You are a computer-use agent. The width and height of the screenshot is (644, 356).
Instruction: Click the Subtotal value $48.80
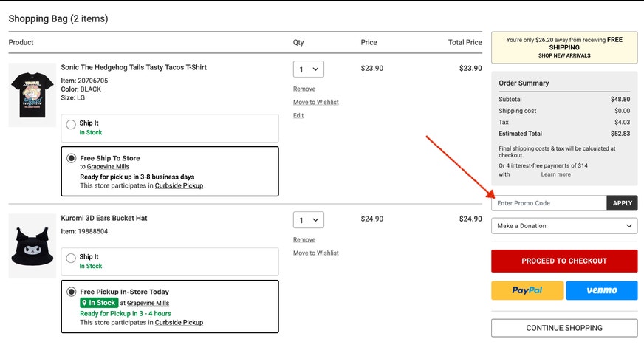pyautogui.click(x=620, y=100)
